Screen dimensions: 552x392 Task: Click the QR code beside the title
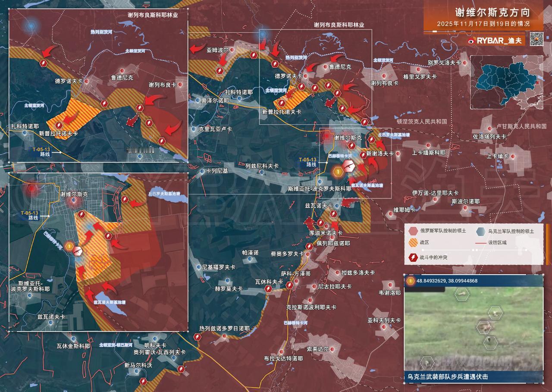click(x=536, y=39)
